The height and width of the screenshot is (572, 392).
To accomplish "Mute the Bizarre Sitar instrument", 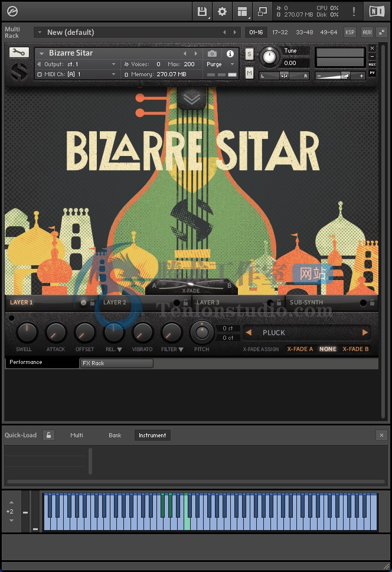I will (249, 73).
